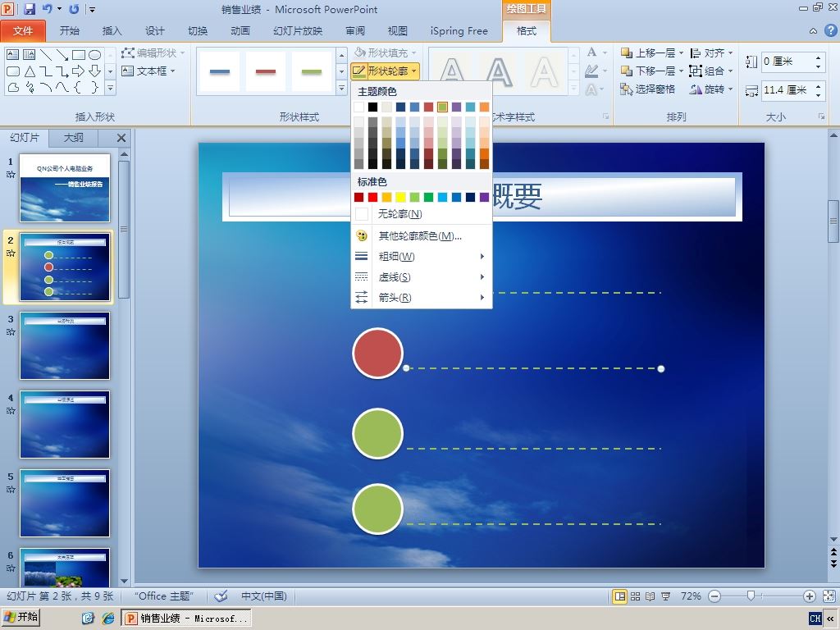Select slide 1 thumbnail QN公司个人电脑业务

65,188
